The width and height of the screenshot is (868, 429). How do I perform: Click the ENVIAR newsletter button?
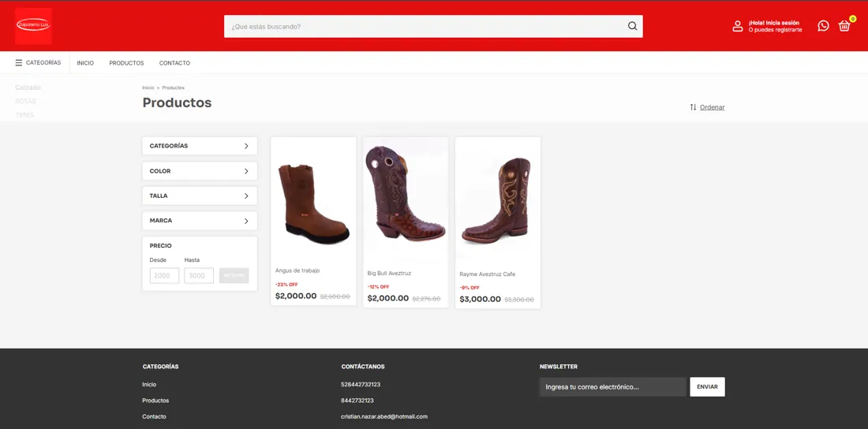click(x=708, y=387)
